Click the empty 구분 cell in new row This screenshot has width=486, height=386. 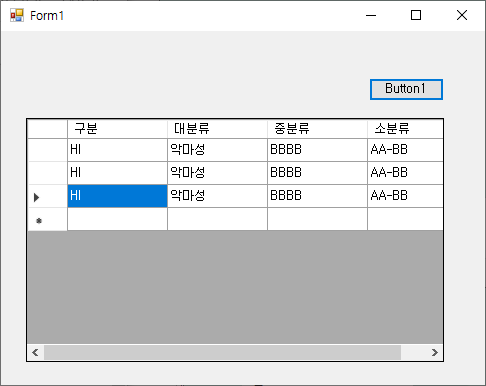[117, 219]
